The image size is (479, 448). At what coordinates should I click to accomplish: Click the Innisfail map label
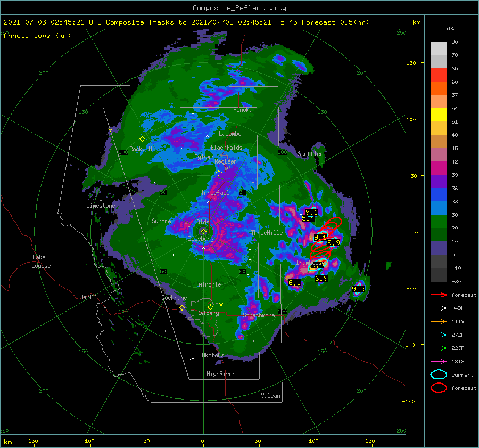pos(215,193)
